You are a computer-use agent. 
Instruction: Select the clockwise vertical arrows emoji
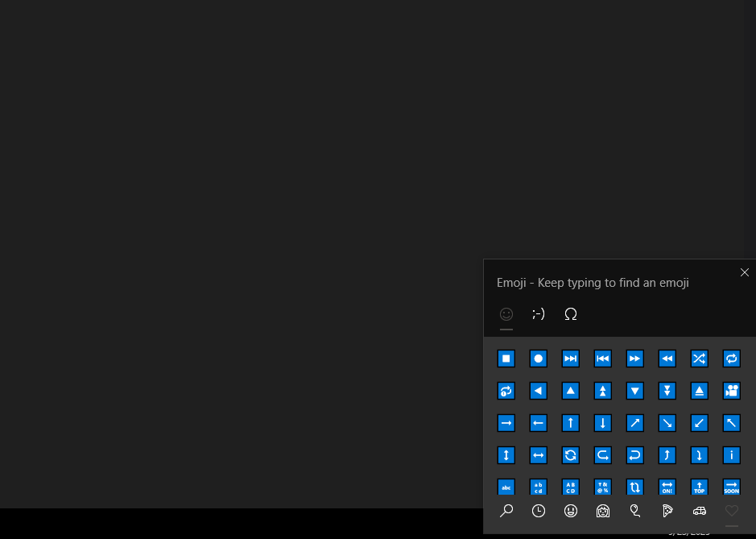(635, 487)
